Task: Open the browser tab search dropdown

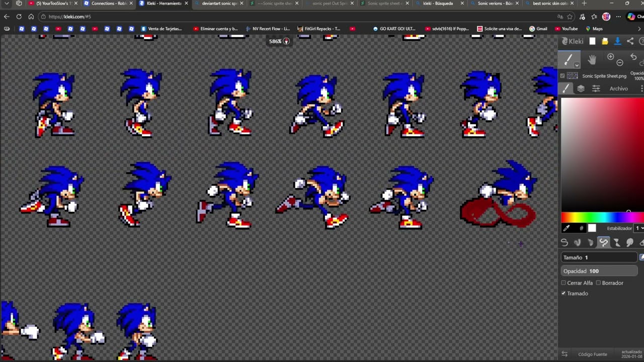Action: pos(7,4)
